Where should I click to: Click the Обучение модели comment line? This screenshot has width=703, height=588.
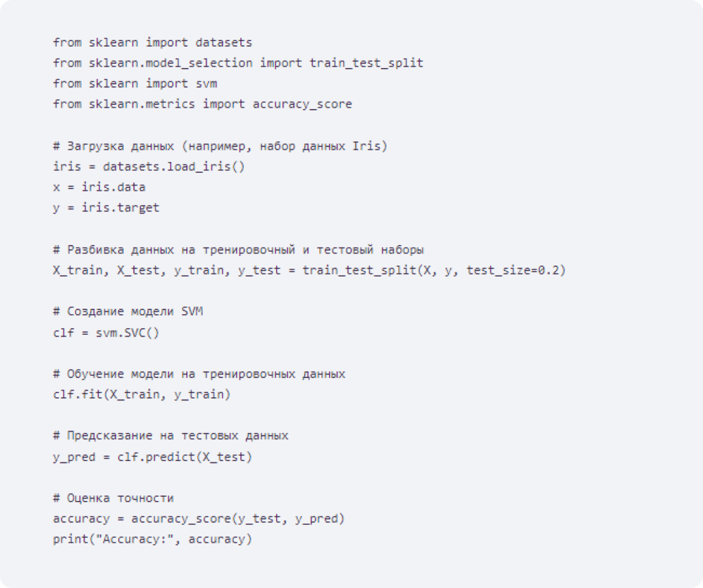[x=199, y=374]
